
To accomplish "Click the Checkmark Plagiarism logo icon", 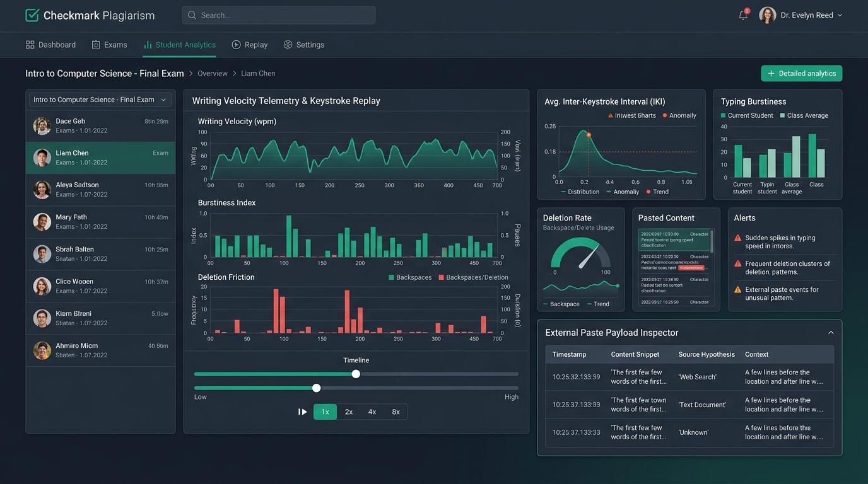I will 32,15.
